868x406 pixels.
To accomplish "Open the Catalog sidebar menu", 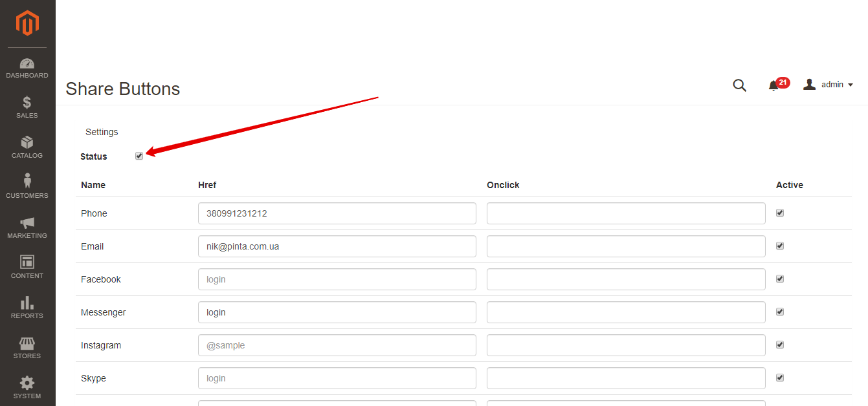I will [x=27, y=147].
